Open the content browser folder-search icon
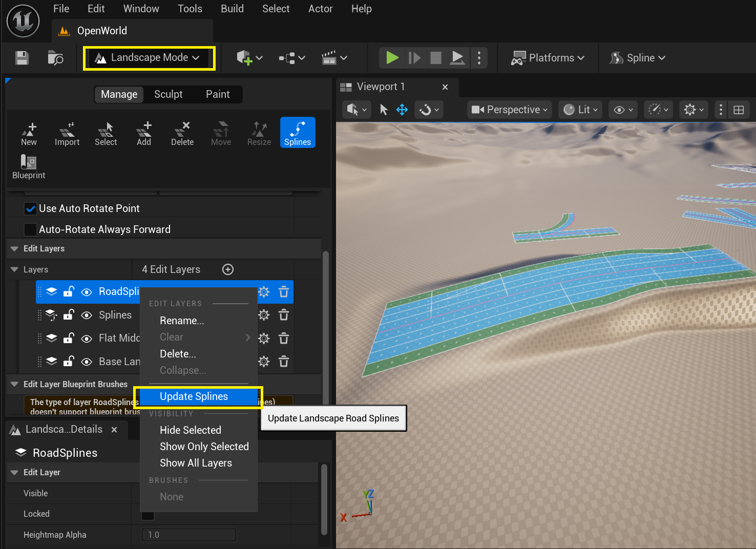The height and width of the screenshot is (549, 756). [x=55, y=58]
